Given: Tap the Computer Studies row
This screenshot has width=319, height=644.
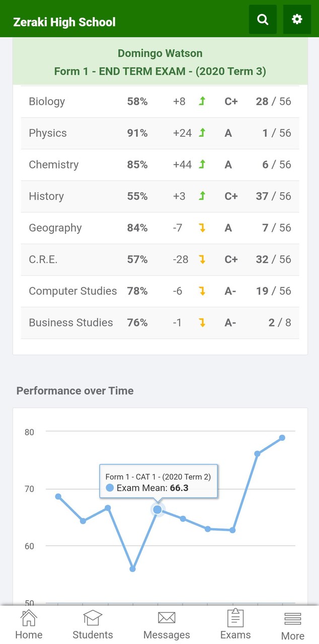Looking at the screenshot, I should pos(160,291).
